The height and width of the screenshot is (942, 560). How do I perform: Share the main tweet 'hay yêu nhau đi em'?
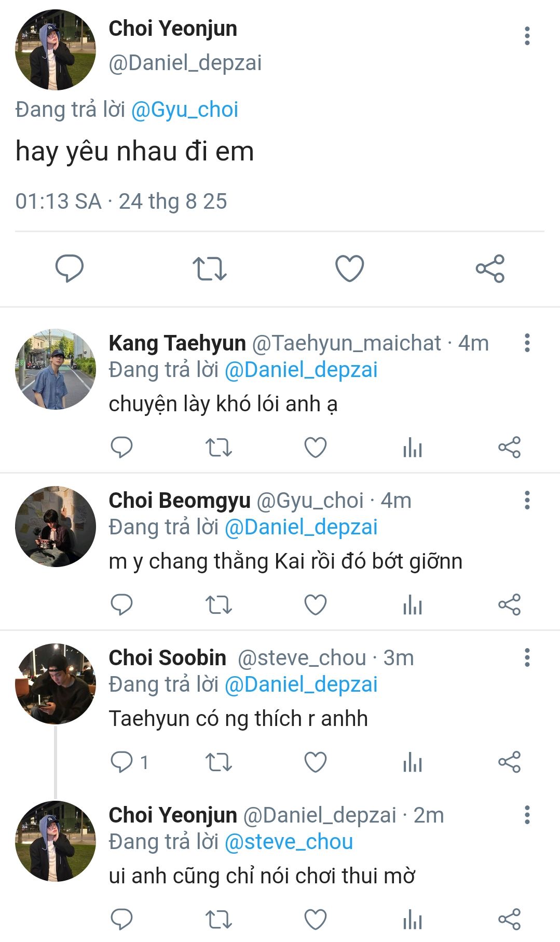coord(490,268)
